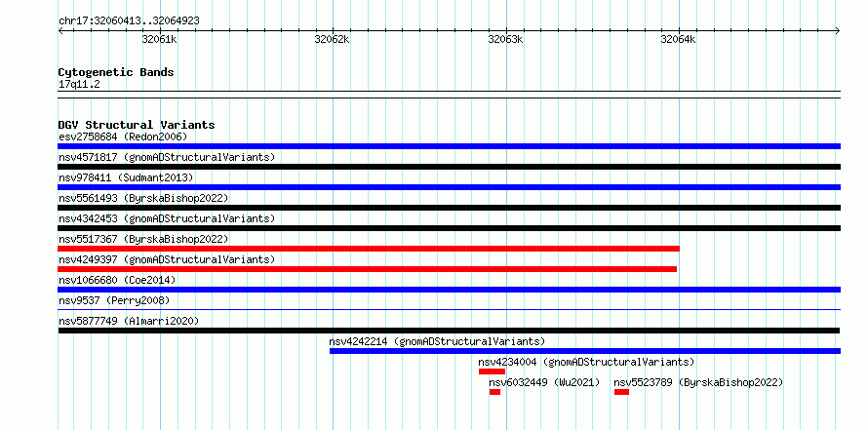Click the small red bar under nsv5523789
This screenshot has height=430, width=868.
pos(621,392)
